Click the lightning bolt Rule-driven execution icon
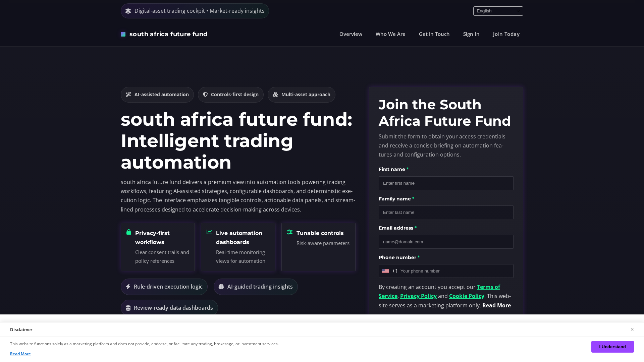644x362 pixels. [128, 287]
